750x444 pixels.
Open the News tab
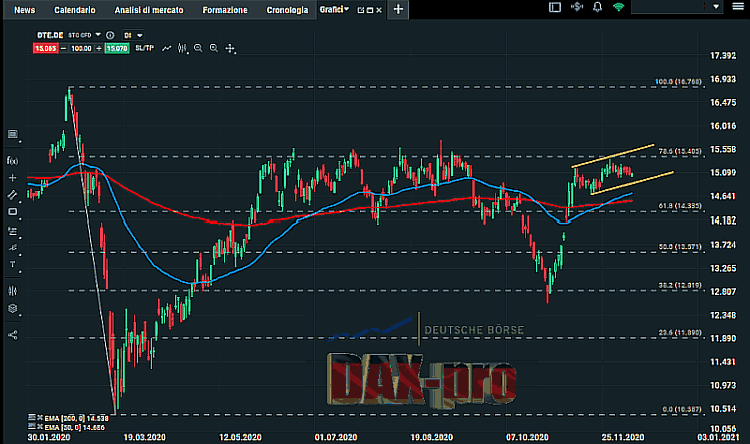click(24, 10)
